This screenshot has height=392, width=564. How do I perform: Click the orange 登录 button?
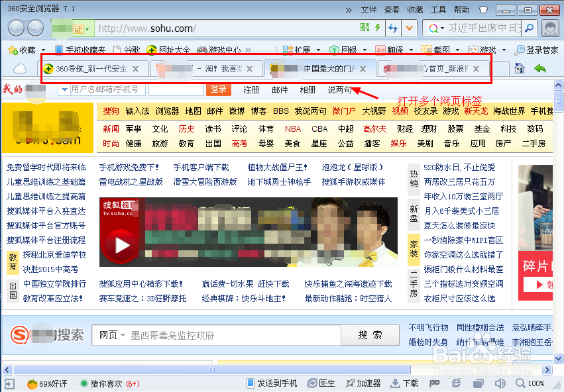218,89
